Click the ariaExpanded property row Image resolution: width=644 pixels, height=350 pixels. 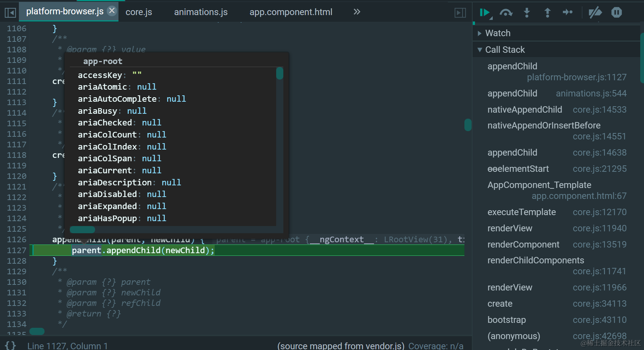pos(122,206)
